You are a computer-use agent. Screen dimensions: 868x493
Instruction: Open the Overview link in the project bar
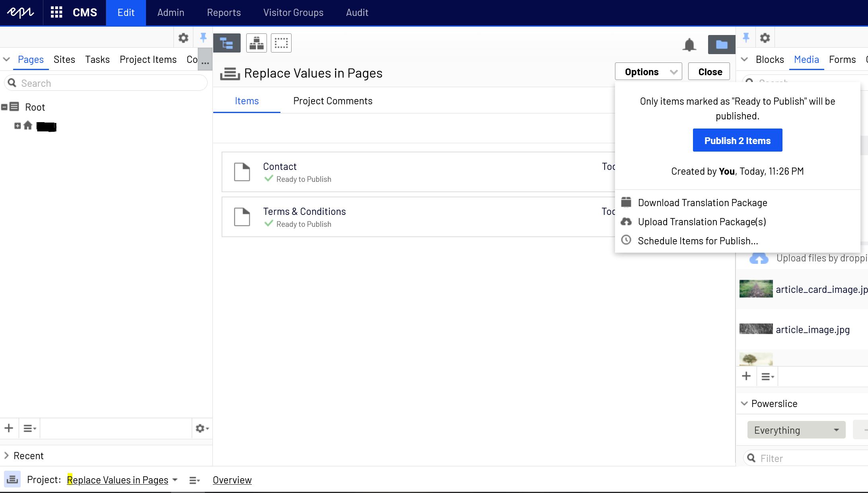(x=232, y=480)
